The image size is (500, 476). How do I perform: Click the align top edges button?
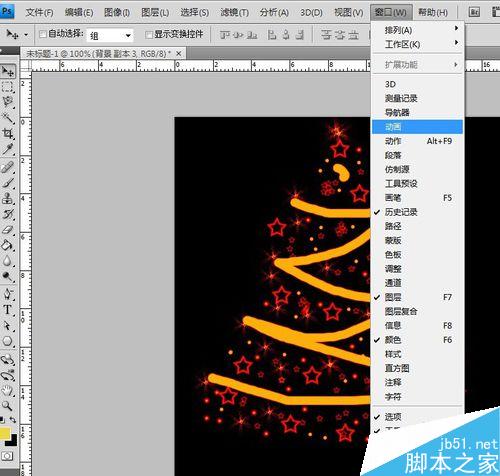tap(225, 35)
